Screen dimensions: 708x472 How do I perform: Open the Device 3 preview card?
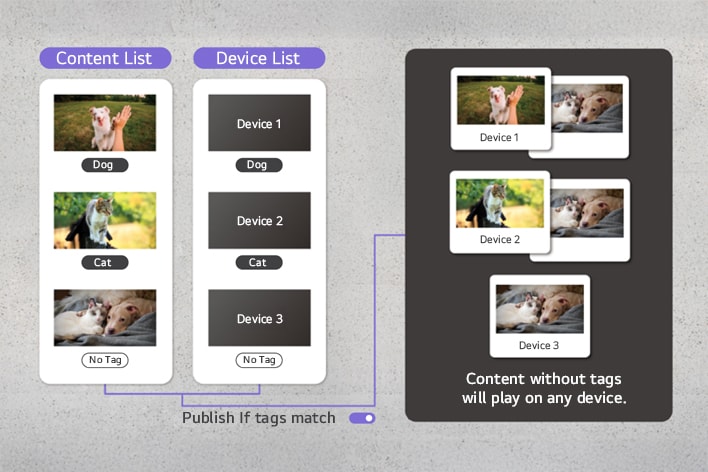click(540, 316)
